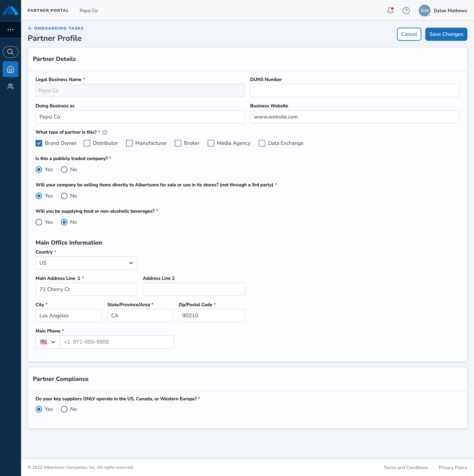Uncheck the Brand Owner checkbox
Screen dimensions: 474x476
39,143
